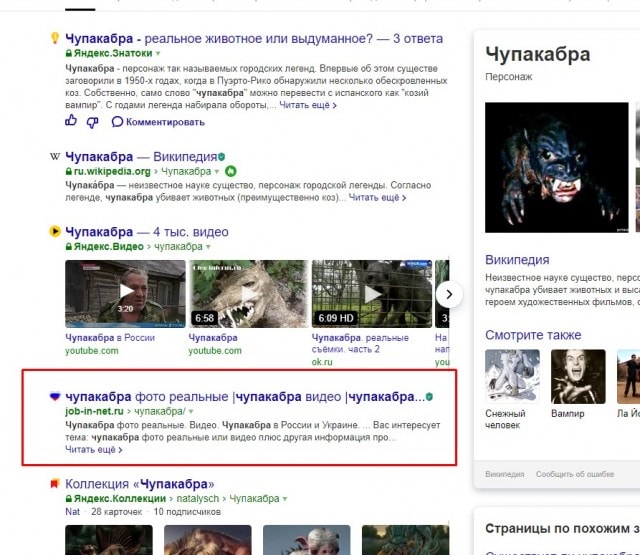Click '28 карточек' text under collection
Screen dimensions: 640x555
[x=117, y=512]
